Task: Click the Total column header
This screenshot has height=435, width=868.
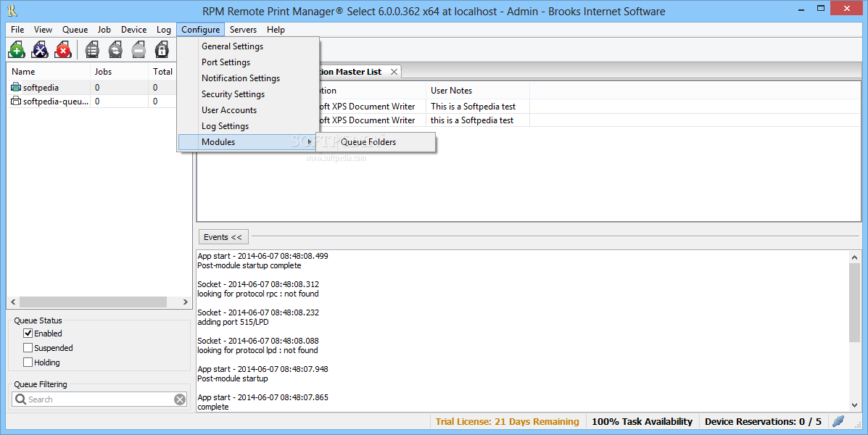Action: click(162, 71)
